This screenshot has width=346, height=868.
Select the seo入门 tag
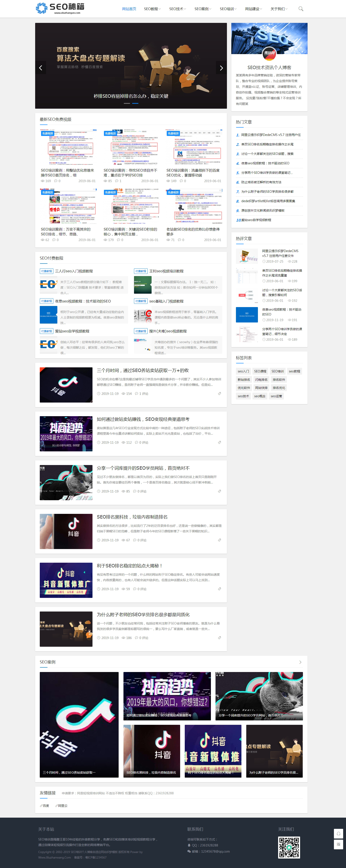243,371
